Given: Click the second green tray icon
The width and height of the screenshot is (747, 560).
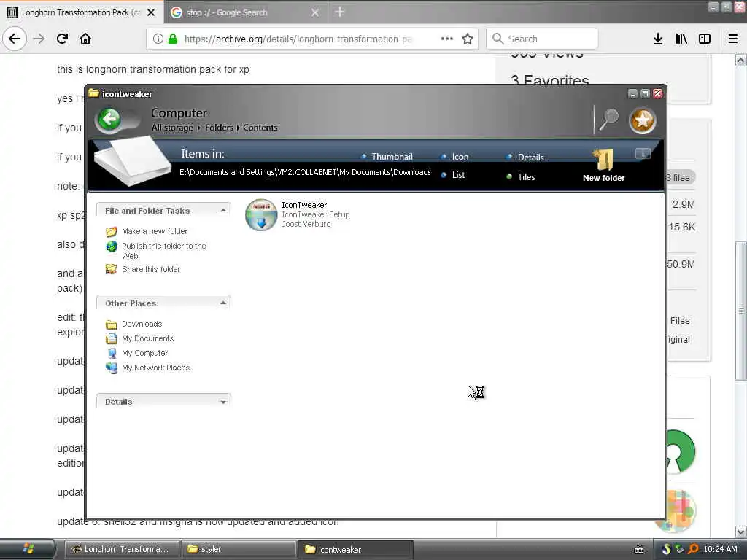Looking at the screenshot, I should click(679, 549).
